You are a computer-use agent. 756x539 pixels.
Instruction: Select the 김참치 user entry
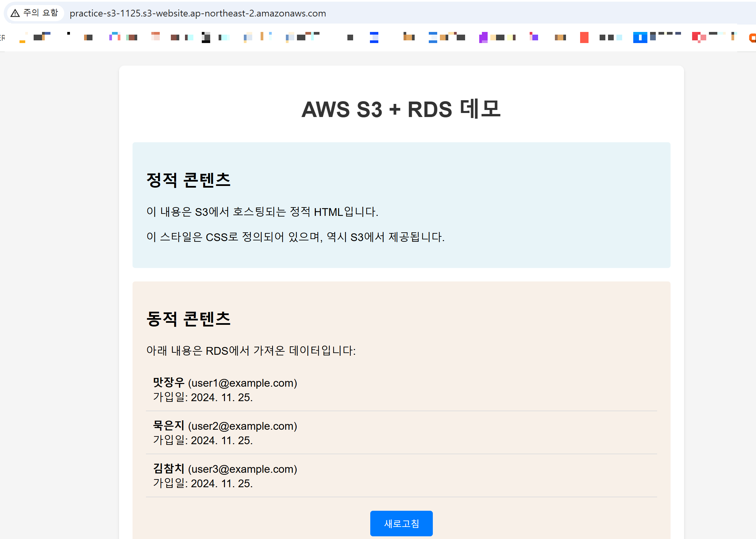coord(169,468)
